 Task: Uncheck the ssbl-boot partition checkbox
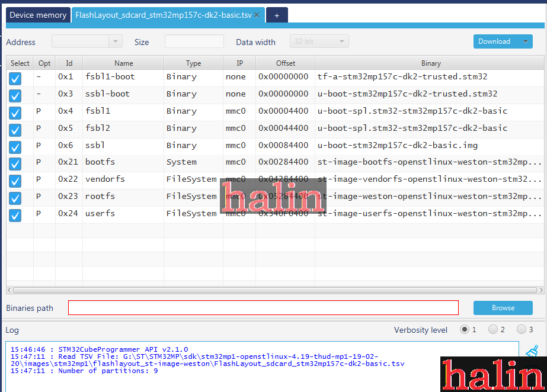(x=15, y=95)
